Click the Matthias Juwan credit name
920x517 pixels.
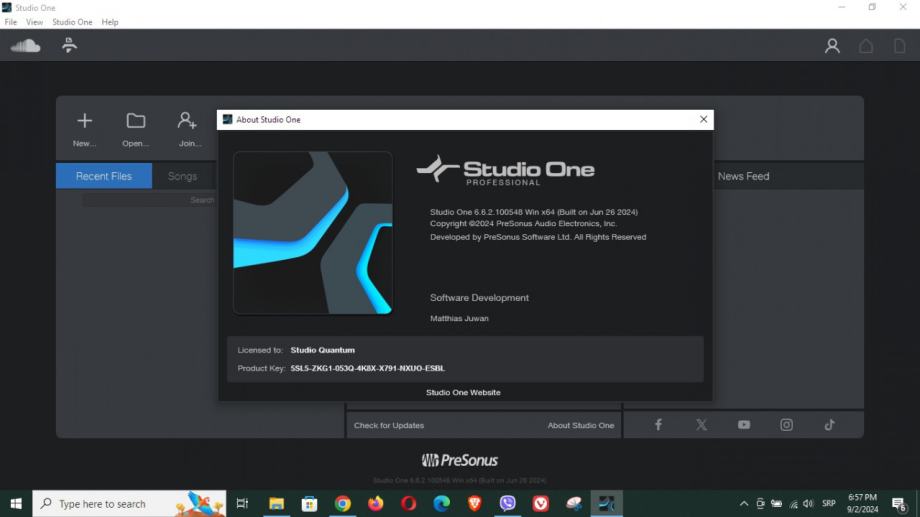coord(459,318)
